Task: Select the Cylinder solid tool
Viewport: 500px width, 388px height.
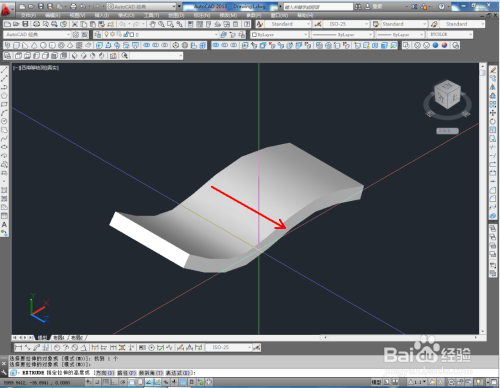Action: coord(52,45)
